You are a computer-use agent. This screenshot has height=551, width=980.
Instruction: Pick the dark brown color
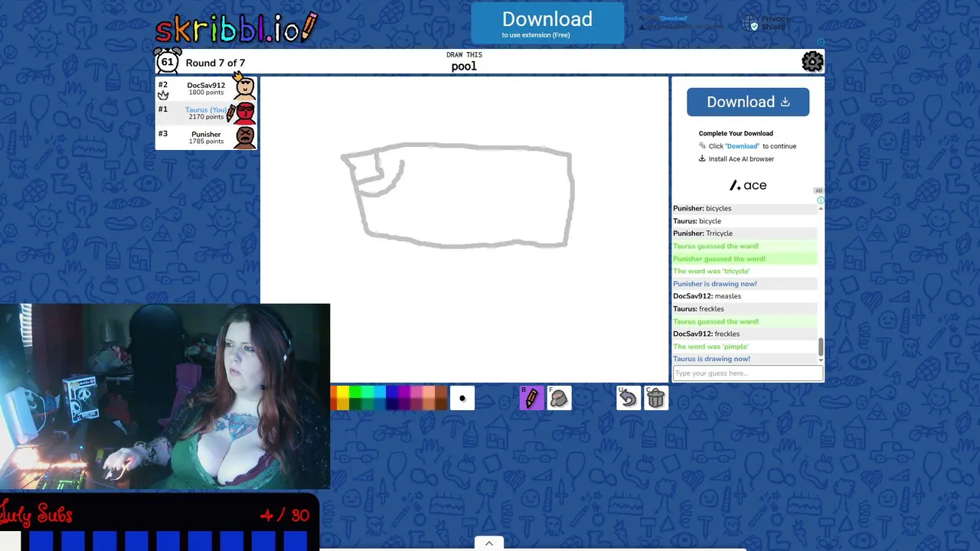tap(441, 404)
